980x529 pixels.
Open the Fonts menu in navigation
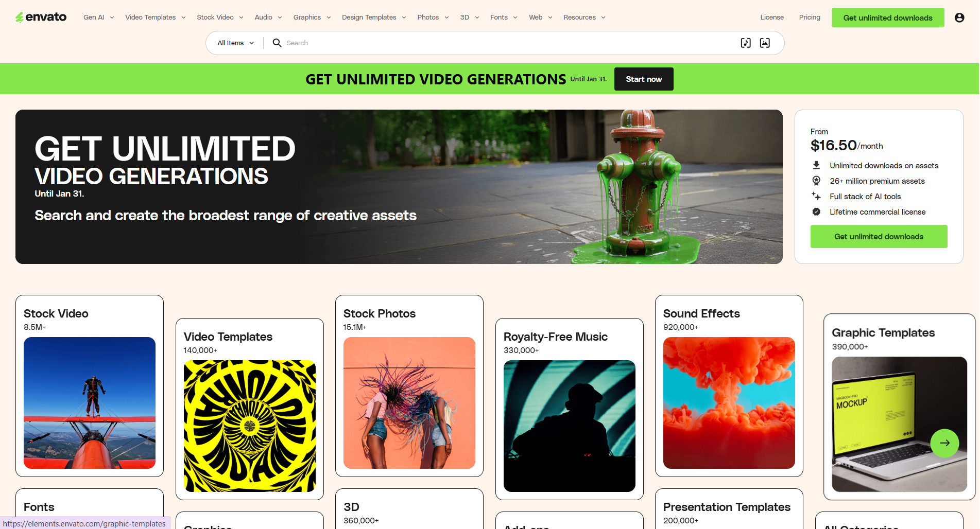(504, 17)
